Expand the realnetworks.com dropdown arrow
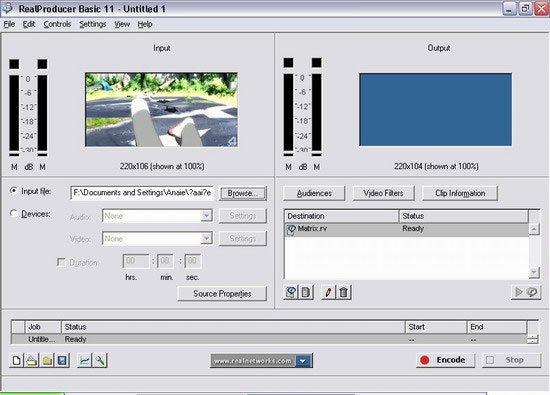Image resolution: width=550 pixels, height=395 pixels. tap(303, 361)
